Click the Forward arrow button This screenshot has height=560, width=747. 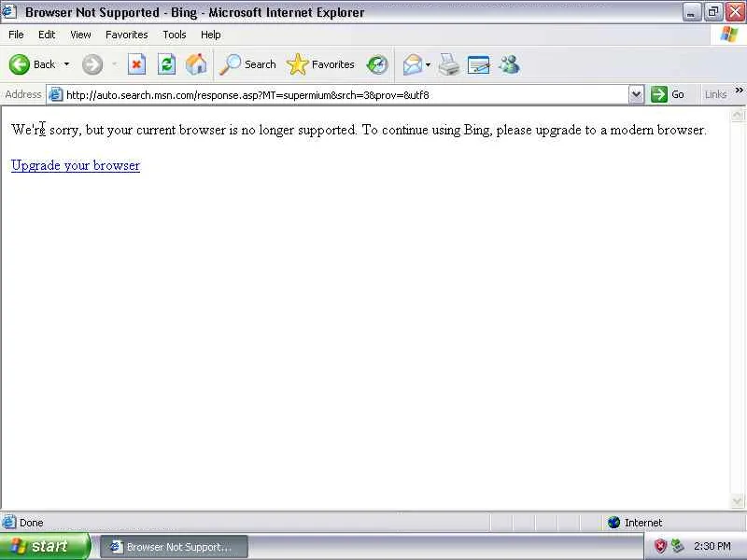point(92,64)
